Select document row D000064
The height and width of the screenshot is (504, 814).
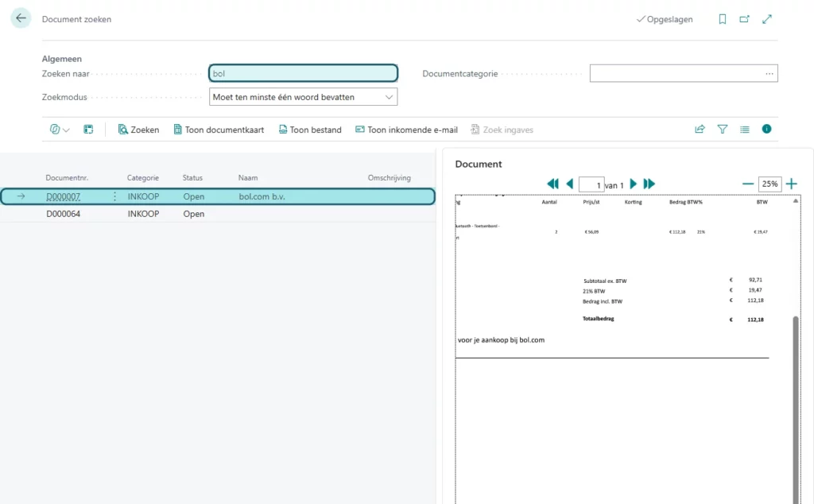218,214
